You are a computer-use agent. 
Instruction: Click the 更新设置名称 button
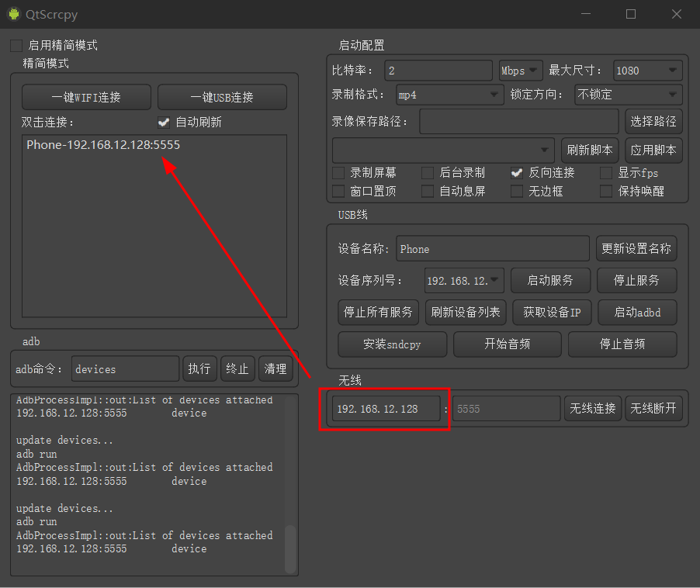(x=636, y=248)
